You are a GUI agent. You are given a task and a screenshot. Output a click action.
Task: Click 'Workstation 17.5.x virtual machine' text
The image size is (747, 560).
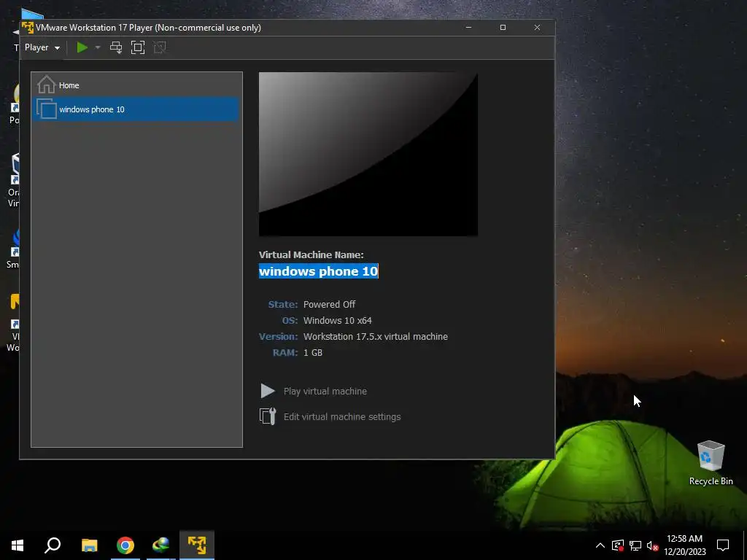click(376, 337)
